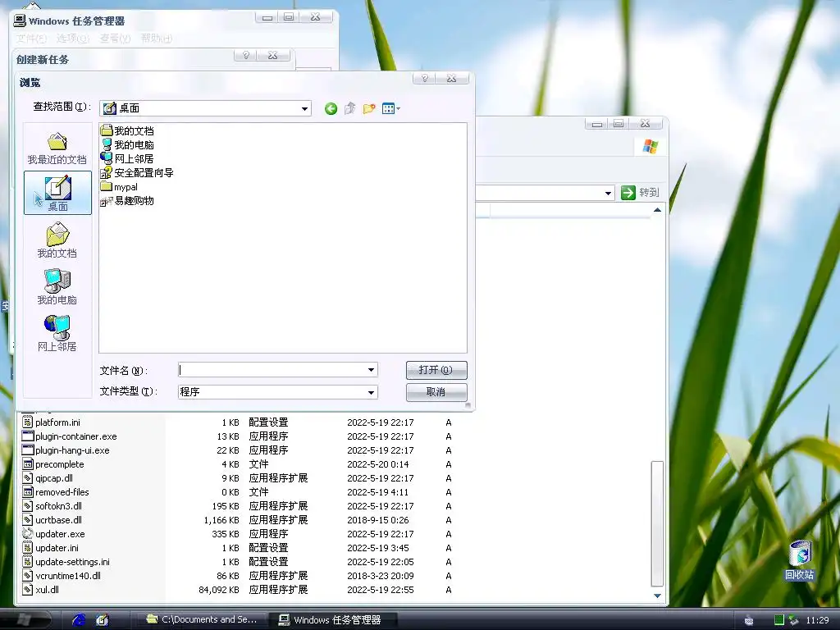This screenshot has width=840, height=630.
Task: Select xul.dll in Explorer list
Action: point(41,589)
